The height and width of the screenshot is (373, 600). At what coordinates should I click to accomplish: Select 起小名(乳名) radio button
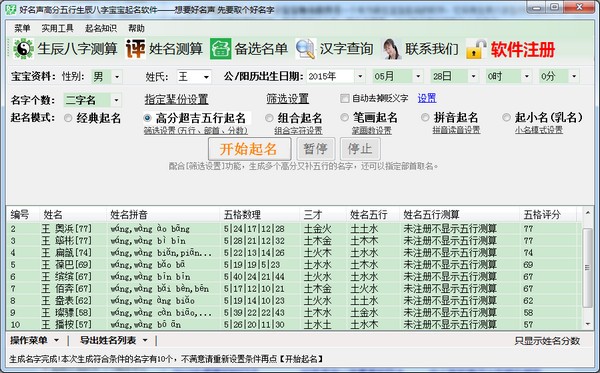(x=506, y=117)
